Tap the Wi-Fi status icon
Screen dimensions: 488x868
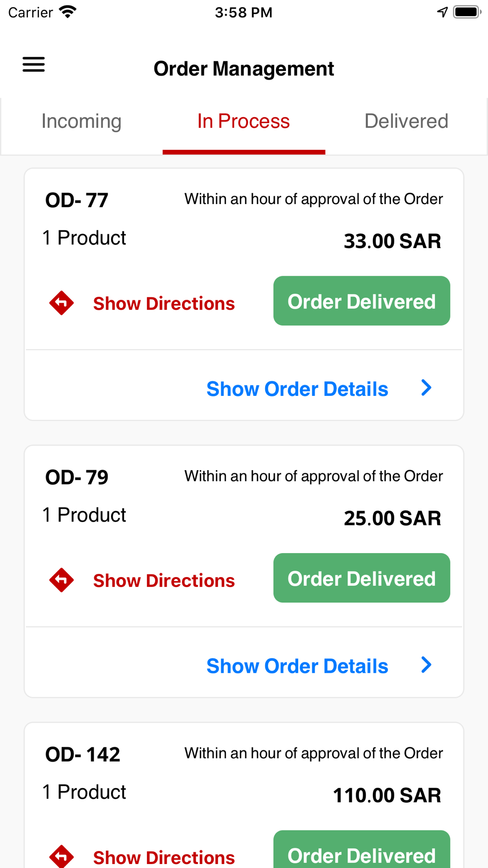68,12
